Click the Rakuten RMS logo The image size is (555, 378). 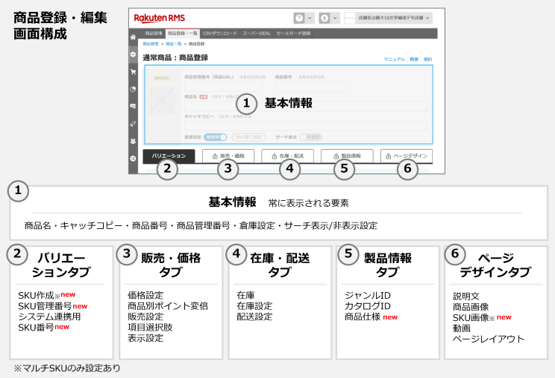[x=159, y=18]
